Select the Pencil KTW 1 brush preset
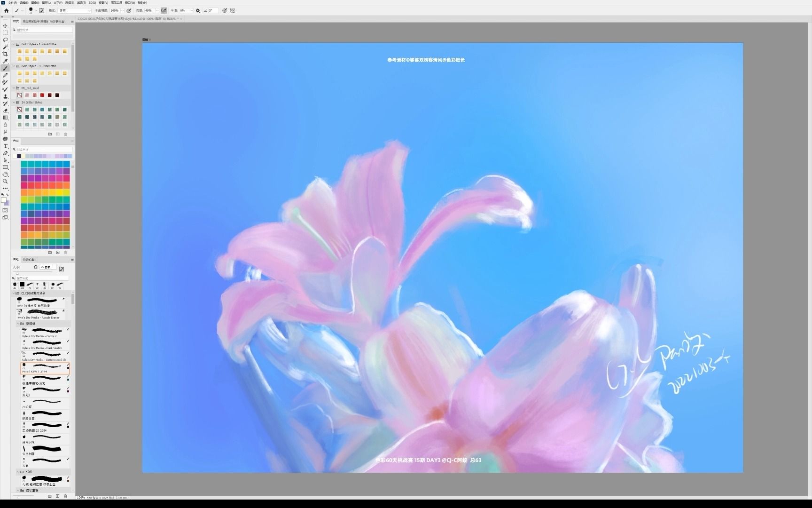 click(x=45, y=368)
